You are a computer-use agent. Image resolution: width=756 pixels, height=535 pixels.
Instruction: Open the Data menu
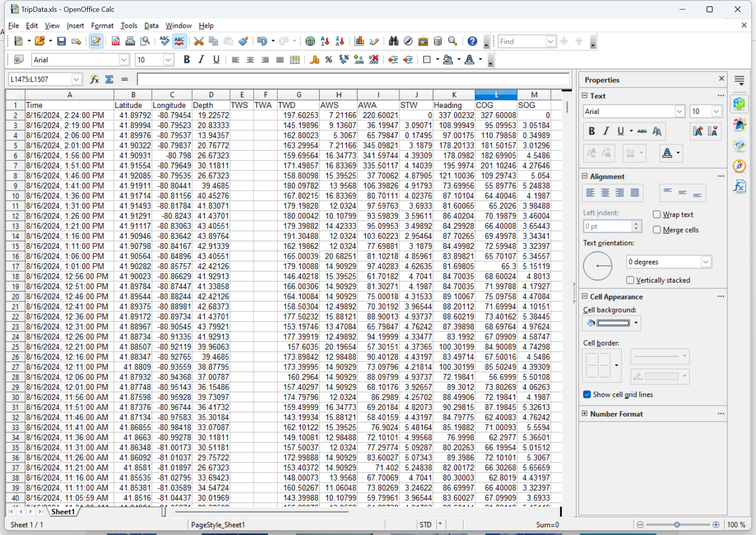[x=151, y=26]
